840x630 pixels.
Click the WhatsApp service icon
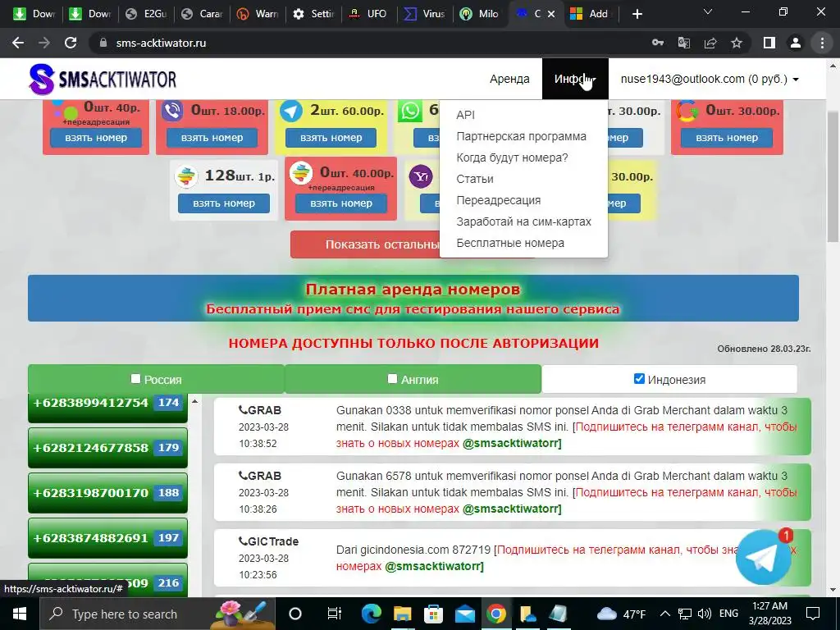[x=410, y=111]
